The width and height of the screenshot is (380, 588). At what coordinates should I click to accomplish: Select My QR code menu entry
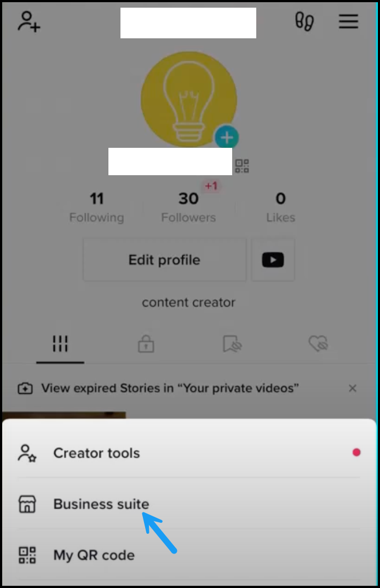point(189,555)
